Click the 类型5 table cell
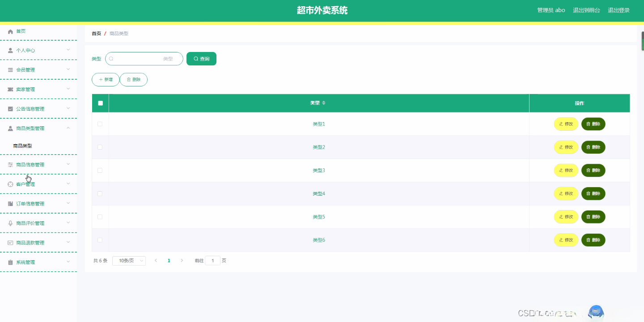The image size is (644, 322). pos(319,217)
